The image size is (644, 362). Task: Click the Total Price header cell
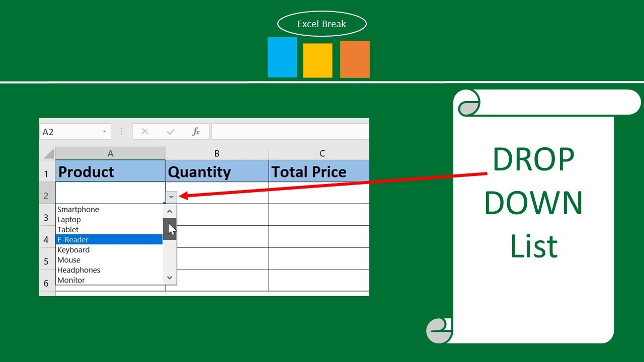(x=319, y=171)
